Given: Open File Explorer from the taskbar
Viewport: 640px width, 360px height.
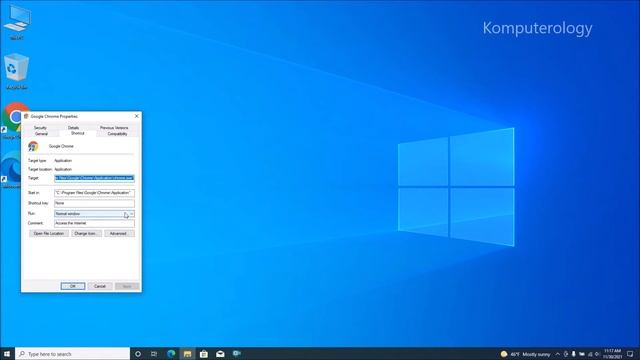Looking at the screenshot, I should pos(187,354).
